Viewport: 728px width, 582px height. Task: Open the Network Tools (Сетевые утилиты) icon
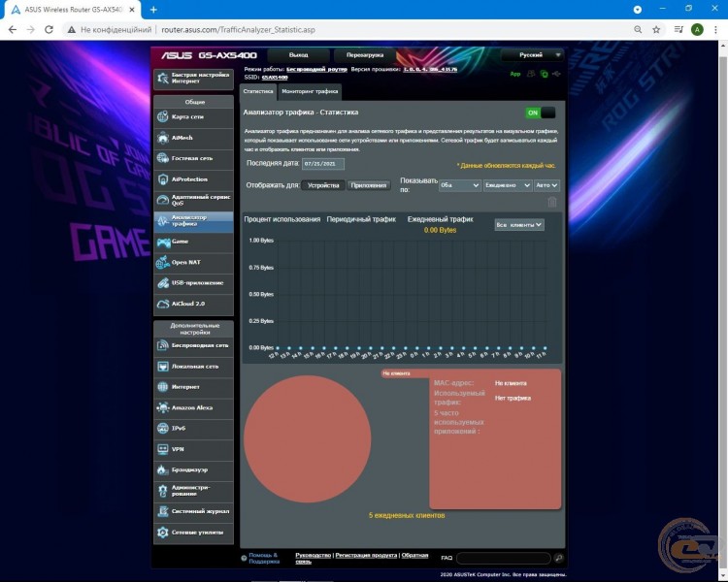click(x=162, y=533)
